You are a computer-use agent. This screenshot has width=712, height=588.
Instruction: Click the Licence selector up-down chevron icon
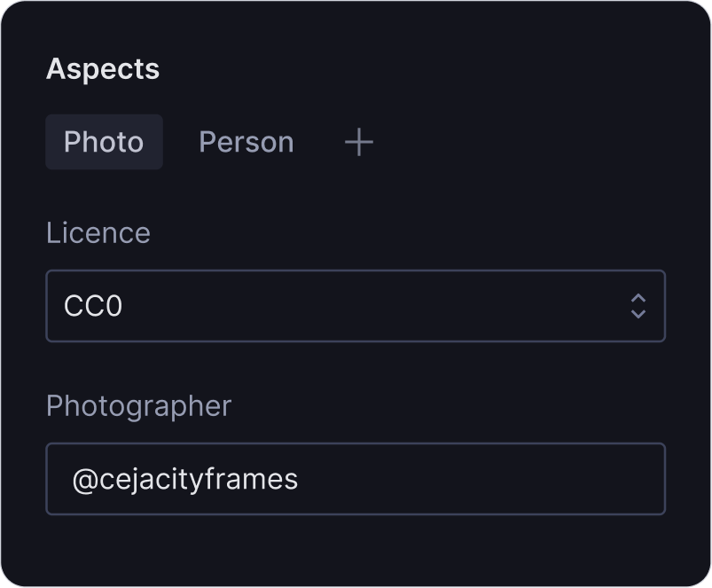[x=638, y=306]
